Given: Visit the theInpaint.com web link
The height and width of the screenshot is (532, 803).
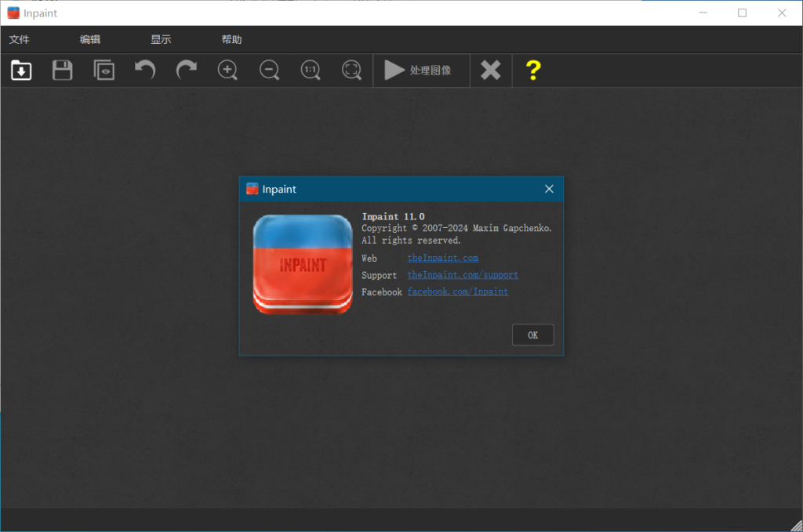Looking at the screenshot, I should pyautogui.click(x=443, y=259).
